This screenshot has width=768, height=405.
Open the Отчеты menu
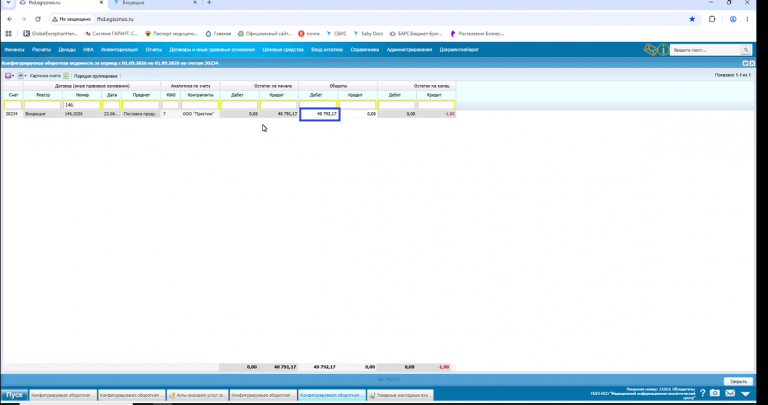[x=153, y=49]
